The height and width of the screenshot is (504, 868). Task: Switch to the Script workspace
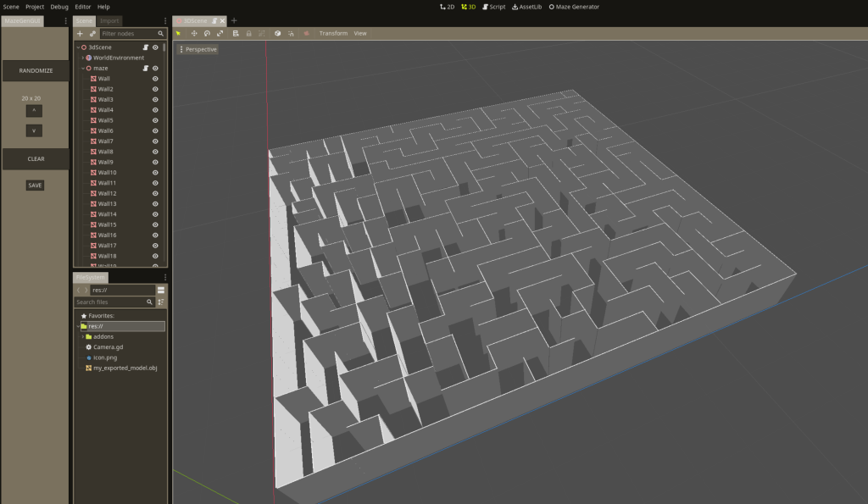coord(494,7)
